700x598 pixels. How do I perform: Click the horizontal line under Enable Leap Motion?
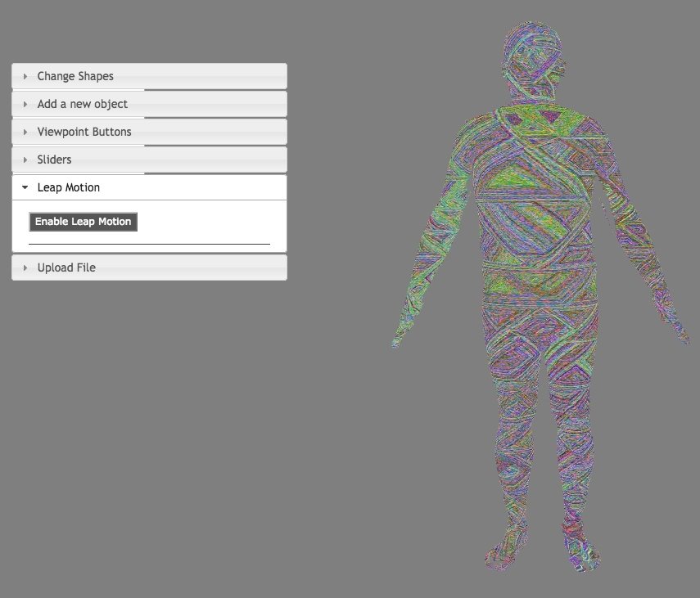(149, 244)
